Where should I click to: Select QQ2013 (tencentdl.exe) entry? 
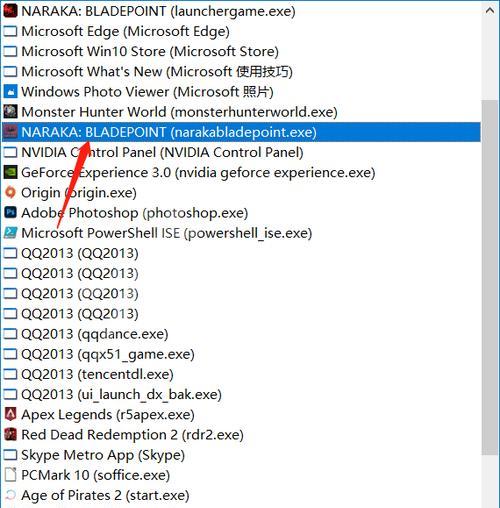point(241,374)
